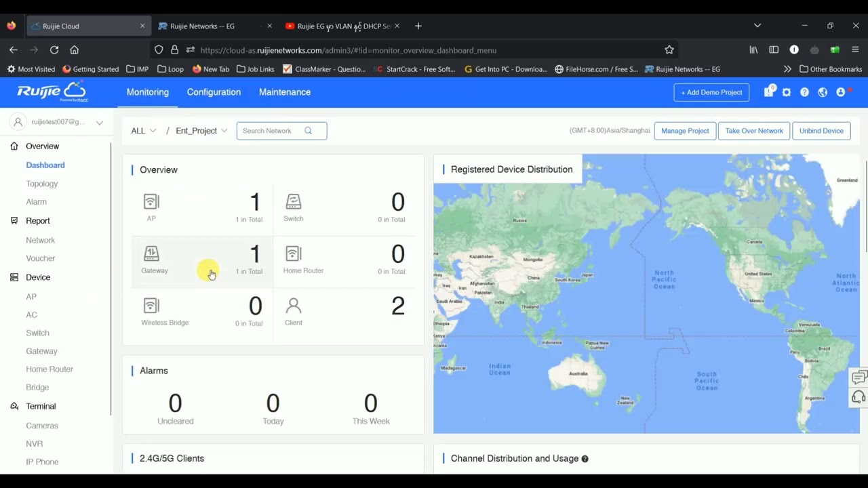Open Voucher under Report

41,258
